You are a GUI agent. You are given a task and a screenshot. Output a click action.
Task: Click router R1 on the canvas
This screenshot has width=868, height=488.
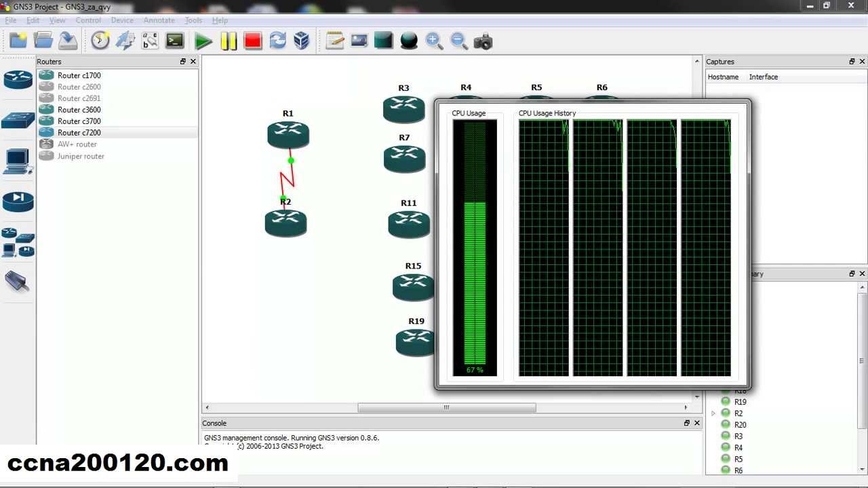click(288, 134)
